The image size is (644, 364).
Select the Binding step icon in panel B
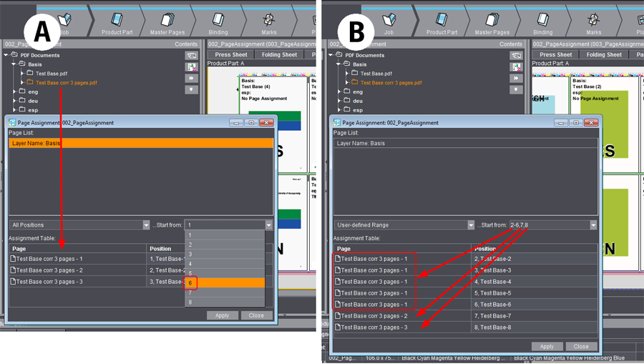coord(543,21)
